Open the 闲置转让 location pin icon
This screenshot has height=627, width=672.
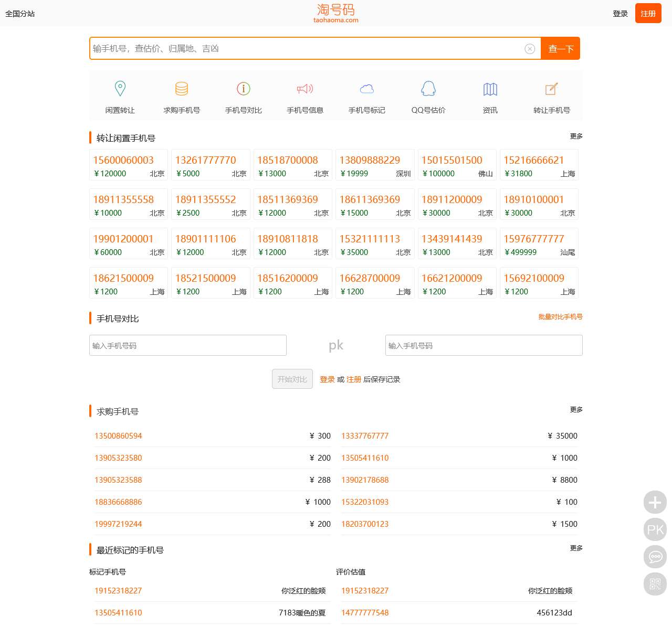[120, 88]
